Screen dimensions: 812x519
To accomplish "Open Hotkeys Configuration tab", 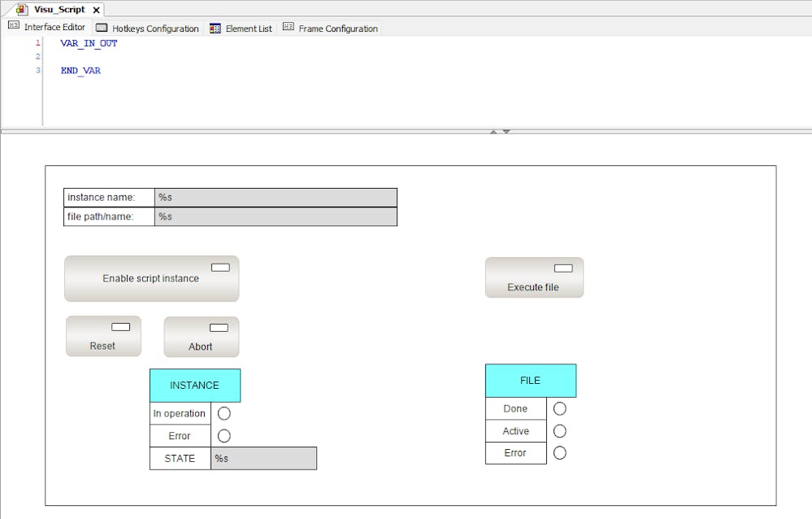I will 148,28.
